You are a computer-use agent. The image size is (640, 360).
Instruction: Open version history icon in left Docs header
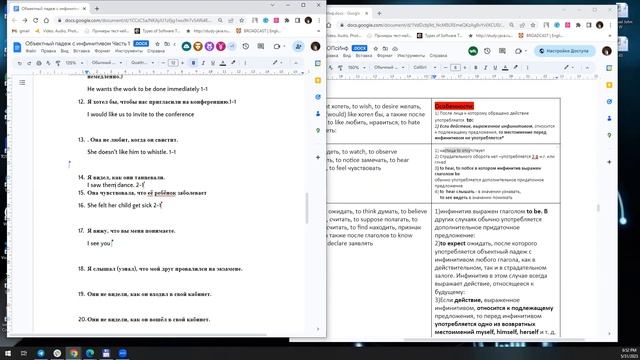click(246, 47)
